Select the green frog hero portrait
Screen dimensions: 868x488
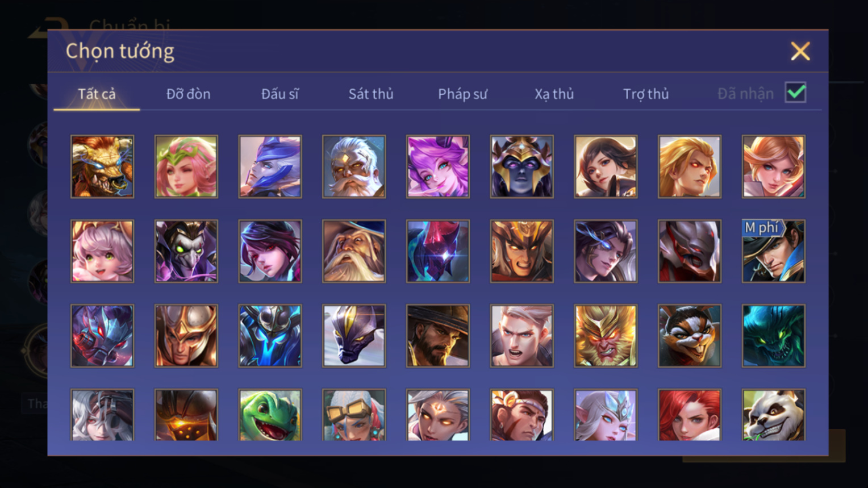pyautogui.click(x=270, y=415)
